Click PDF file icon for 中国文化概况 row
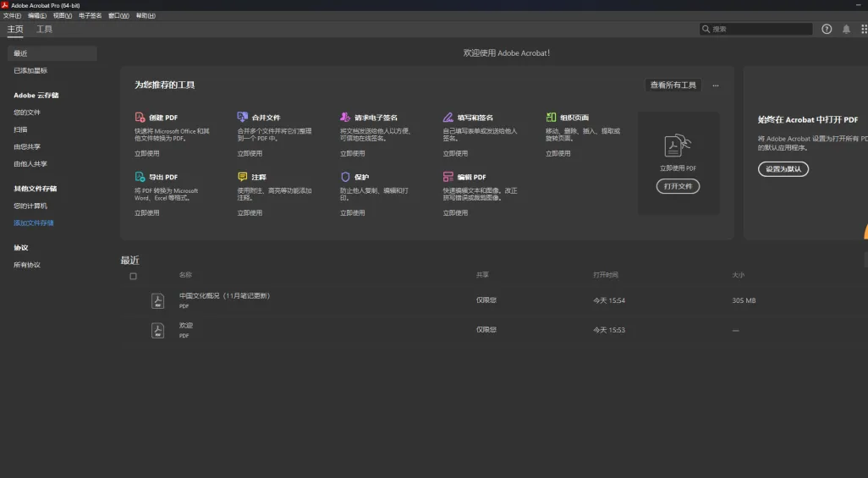The image size is (868, 478). click(x=157, y=300)
